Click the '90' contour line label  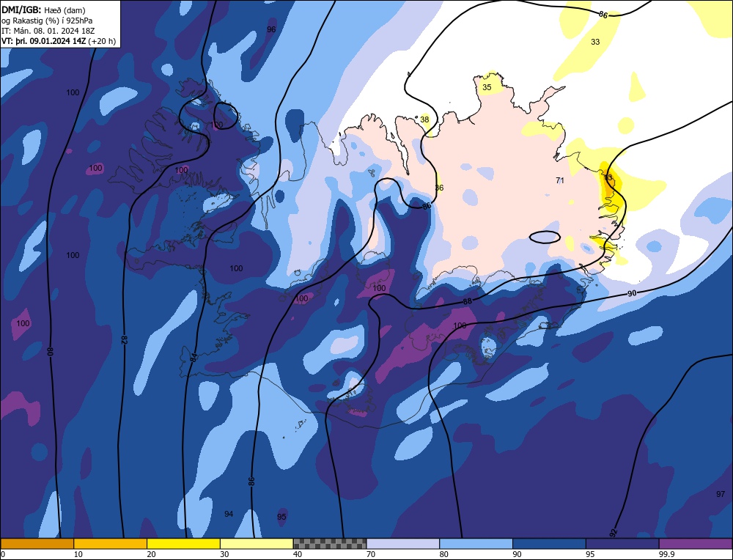(632, 293)
